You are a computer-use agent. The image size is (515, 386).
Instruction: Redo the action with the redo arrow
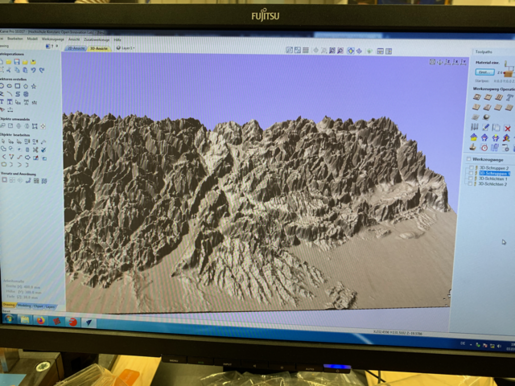coord(42,70)
